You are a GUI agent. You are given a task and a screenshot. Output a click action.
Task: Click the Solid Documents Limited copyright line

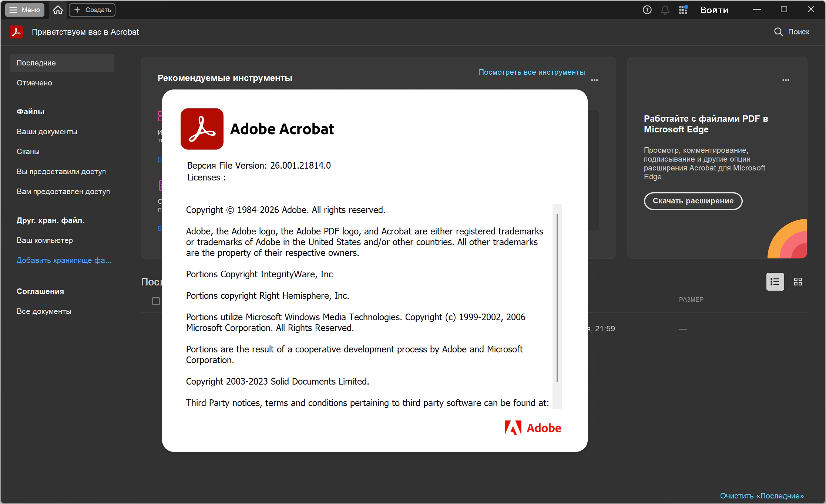point(278,381)
